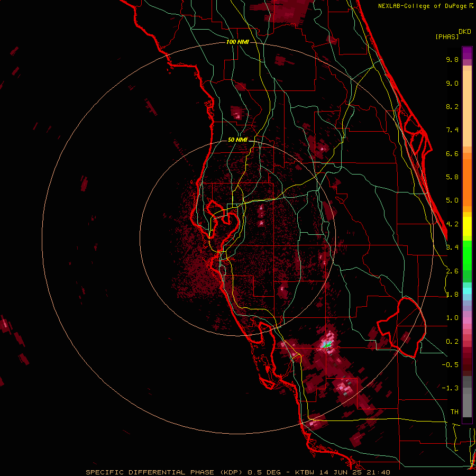Pick the pink segment of the color bar
This screenshot has width=476, height=476.
[x=467, y=321]
